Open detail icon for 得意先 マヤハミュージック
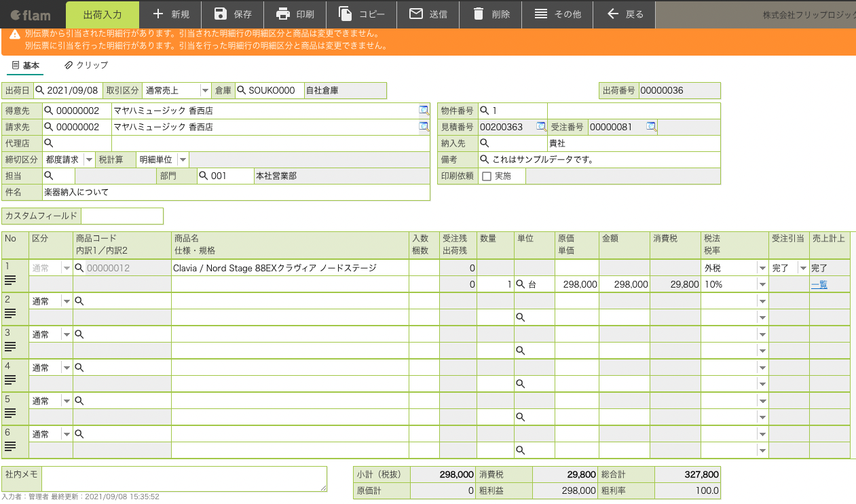856x504 pixels. click(424, 110)
